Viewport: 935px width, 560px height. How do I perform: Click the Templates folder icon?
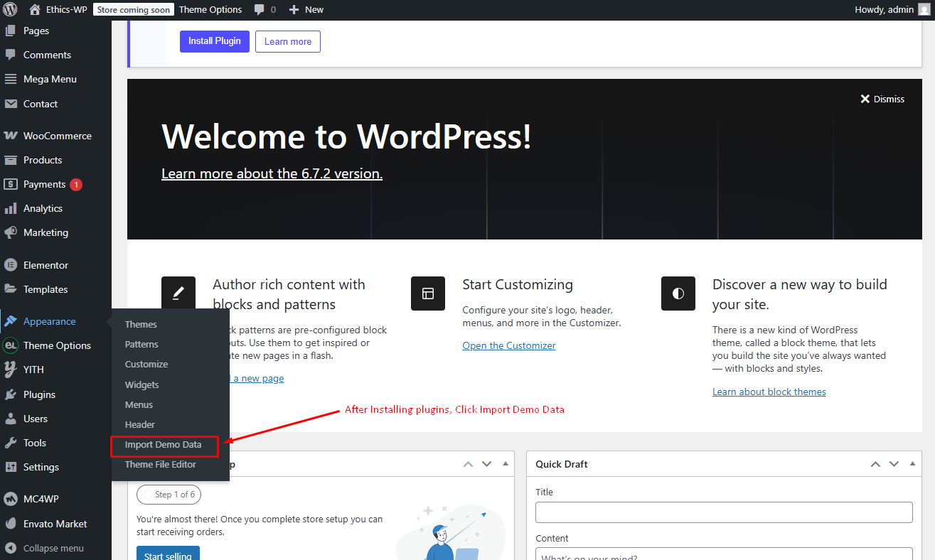click(x=11, y=289)
